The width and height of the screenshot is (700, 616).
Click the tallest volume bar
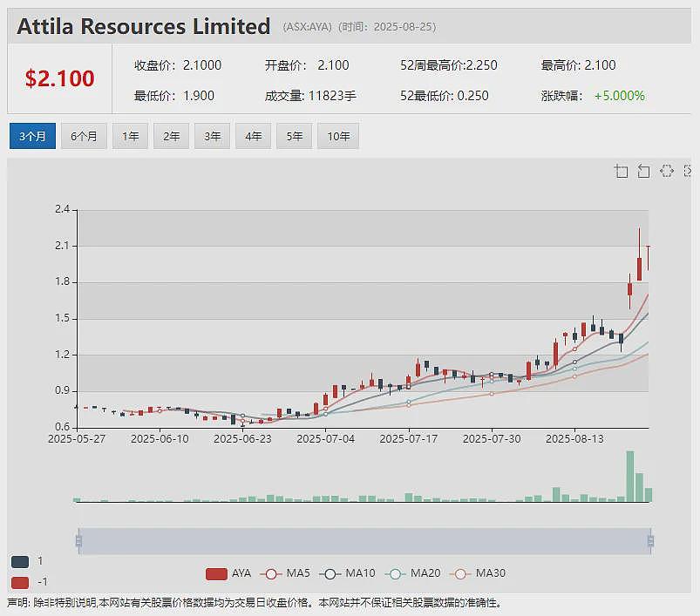coord(630,477)
